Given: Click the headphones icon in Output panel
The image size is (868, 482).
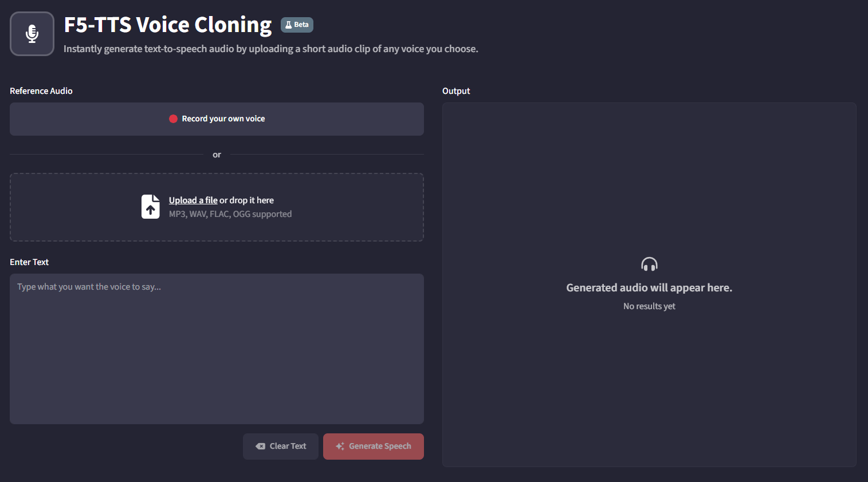Looking at the screenshot, I should coord(649,264).
